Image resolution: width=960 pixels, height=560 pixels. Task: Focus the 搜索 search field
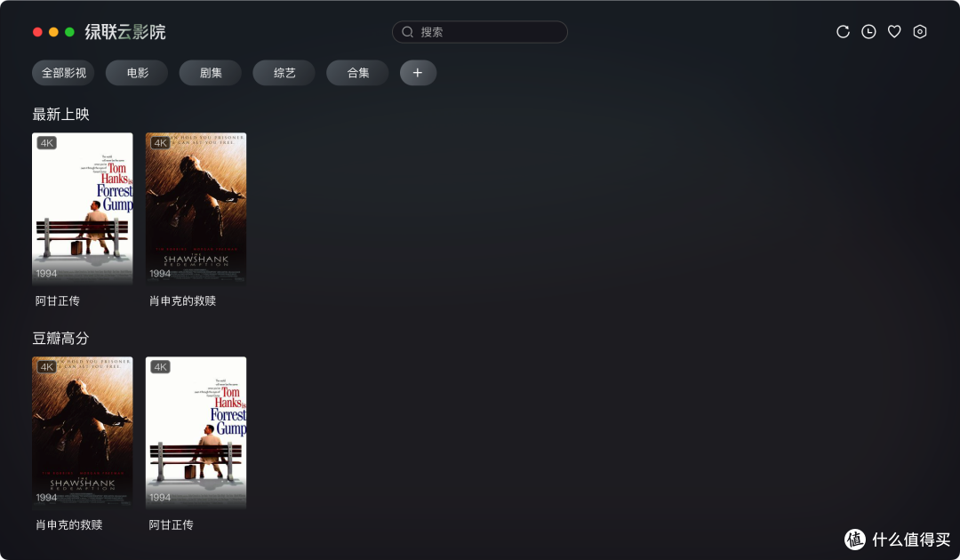pos(479,32)
